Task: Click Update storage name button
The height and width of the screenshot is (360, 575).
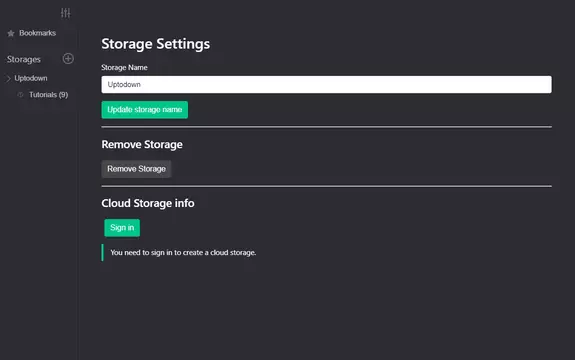Action: coord(144,110)
